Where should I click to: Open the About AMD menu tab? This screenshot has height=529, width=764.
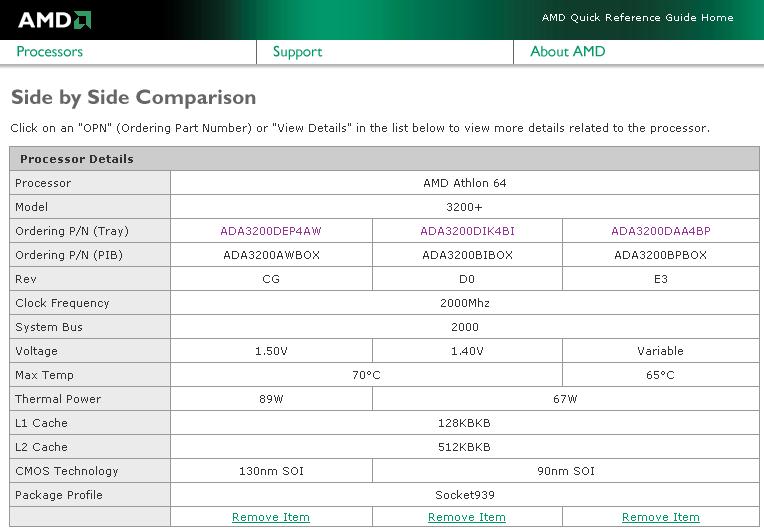point(568,52)
